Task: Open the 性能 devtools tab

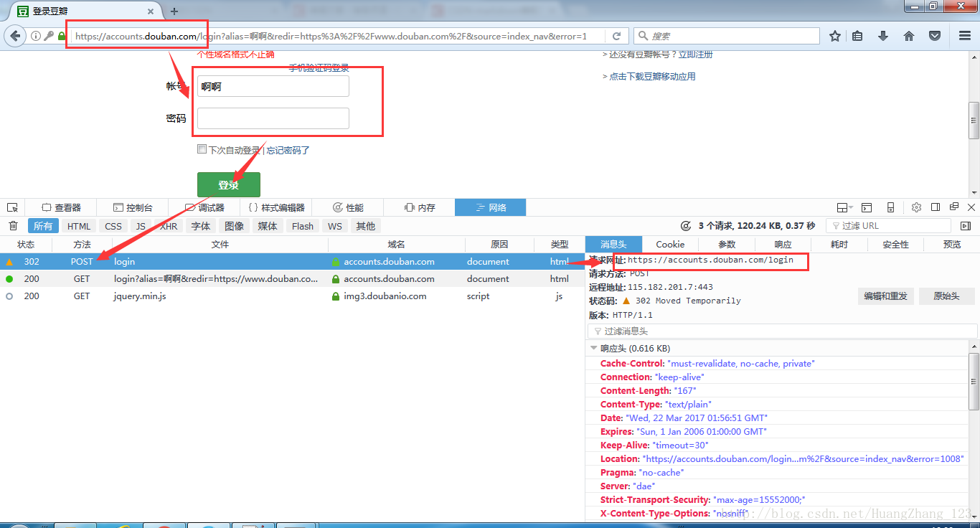Action: point(348,207)
